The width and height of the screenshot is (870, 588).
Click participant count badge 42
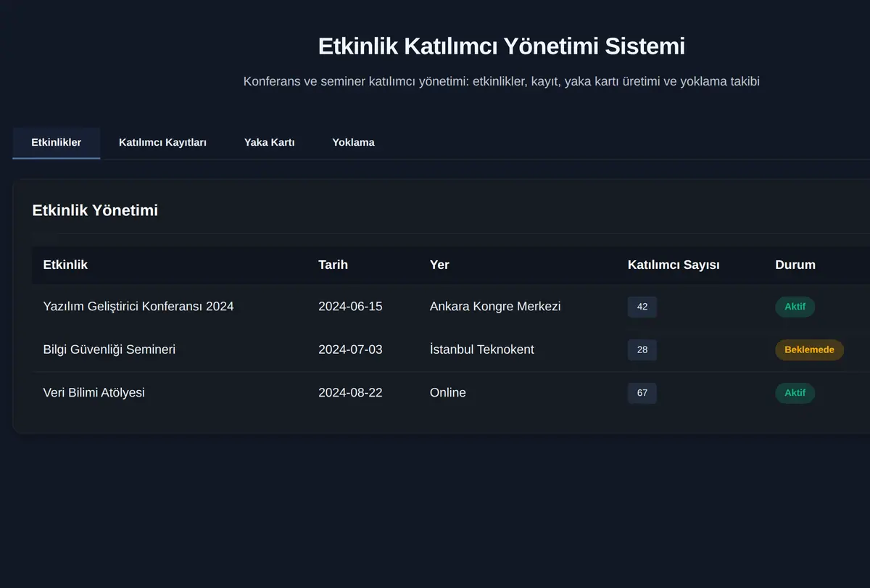(x=642, y=307)
